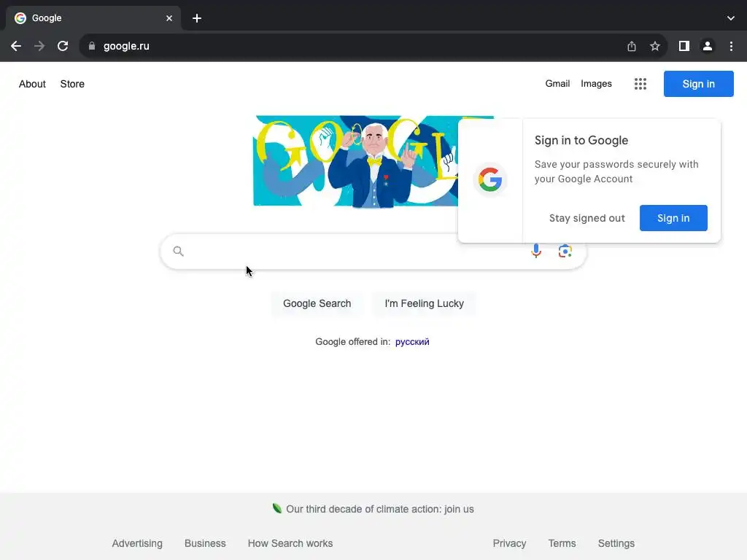
Task: Open Terms footer link
Action: pyautogui.click(x=562, y=543)
